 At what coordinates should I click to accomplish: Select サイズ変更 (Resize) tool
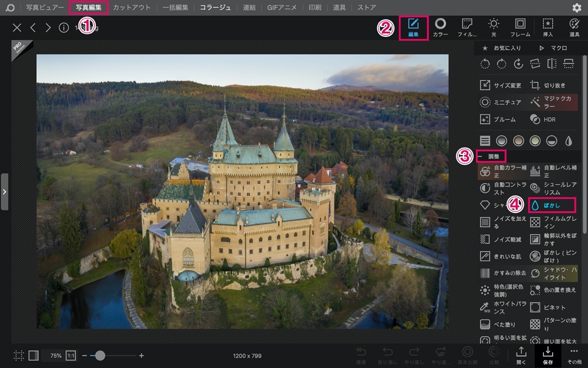click(x=501, y=85)
